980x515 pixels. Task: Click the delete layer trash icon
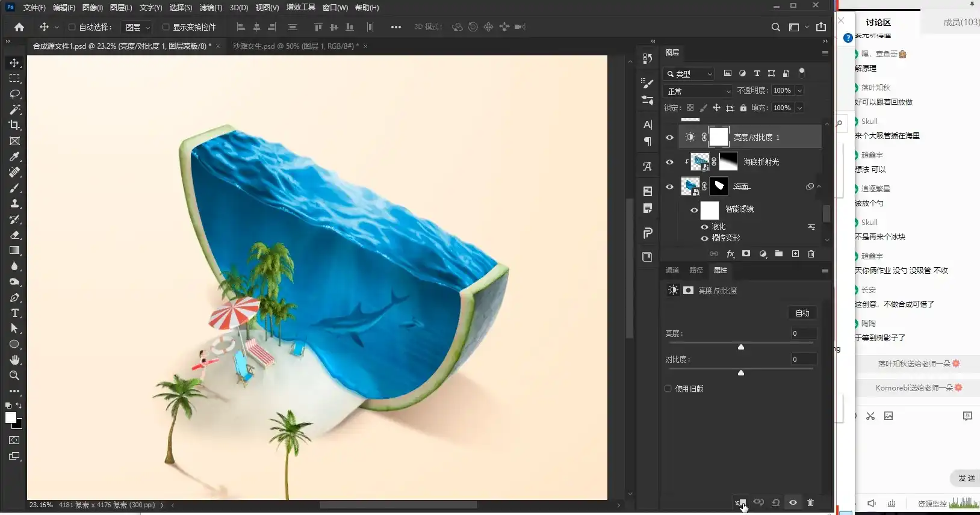[811, 254]
